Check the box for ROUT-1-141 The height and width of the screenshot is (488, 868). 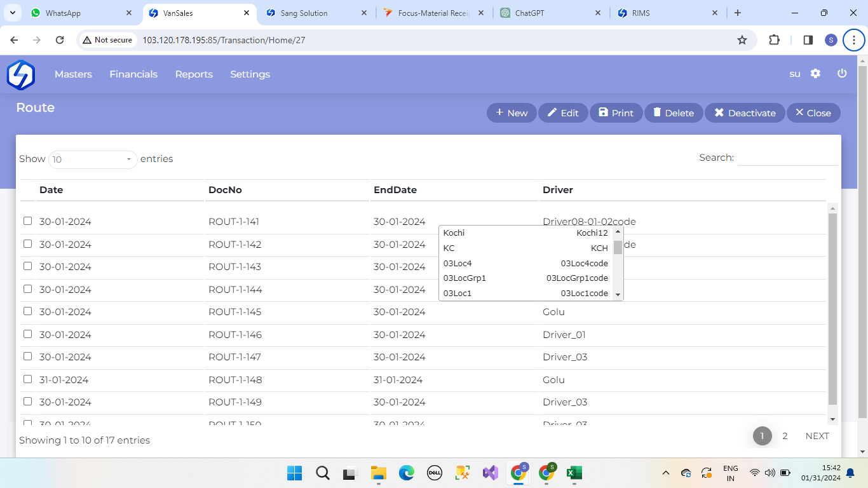point(27,221)
